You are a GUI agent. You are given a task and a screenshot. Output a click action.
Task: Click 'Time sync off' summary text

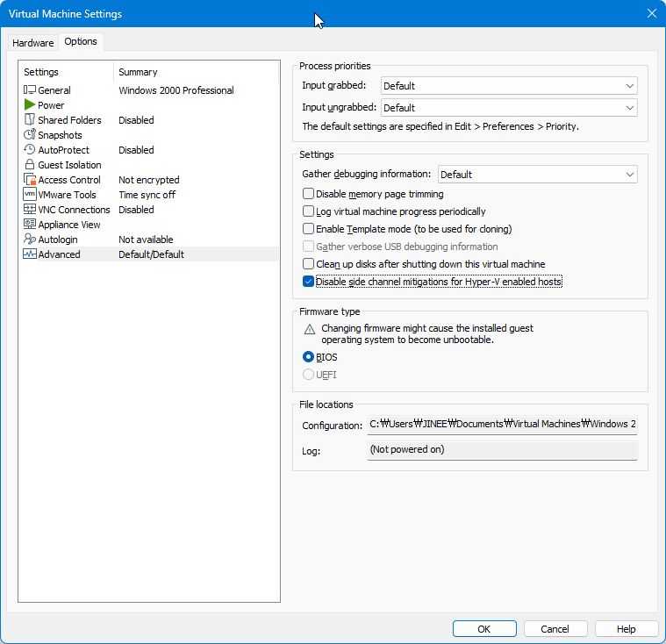click(147, 195)
